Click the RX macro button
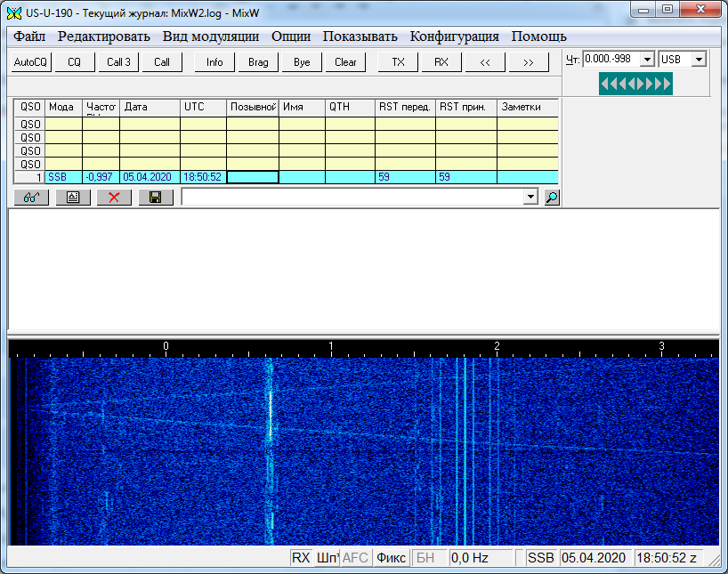The height and width of the screenshot is (574, 728). 441,62
